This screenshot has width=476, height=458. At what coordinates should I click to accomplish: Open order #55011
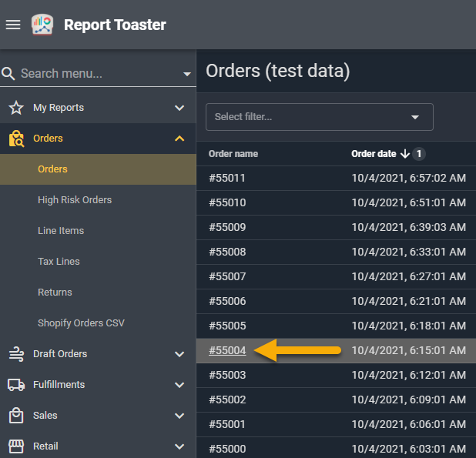coord(227,178)
